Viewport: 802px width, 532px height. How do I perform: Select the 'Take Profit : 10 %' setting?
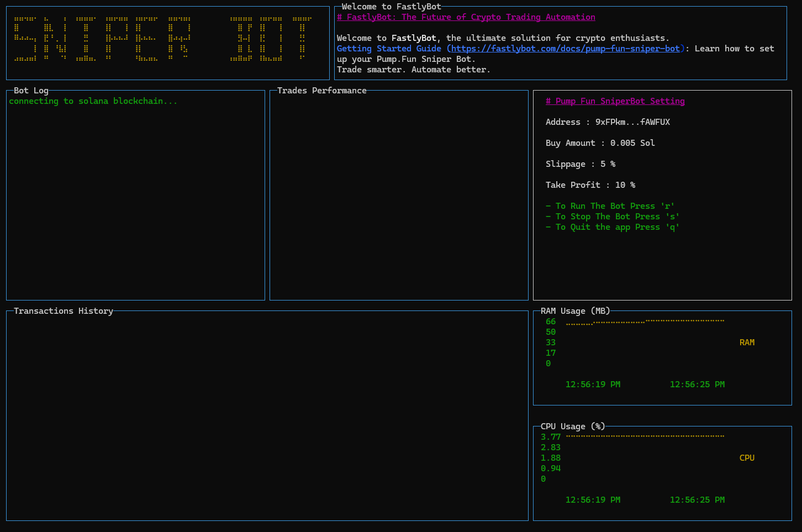(x=590, y=185)
